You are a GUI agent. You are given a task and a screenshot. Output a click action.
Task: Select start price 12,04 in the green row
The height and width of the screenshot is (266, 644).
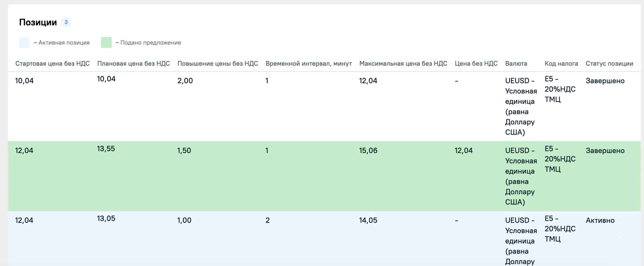[24, 150]
